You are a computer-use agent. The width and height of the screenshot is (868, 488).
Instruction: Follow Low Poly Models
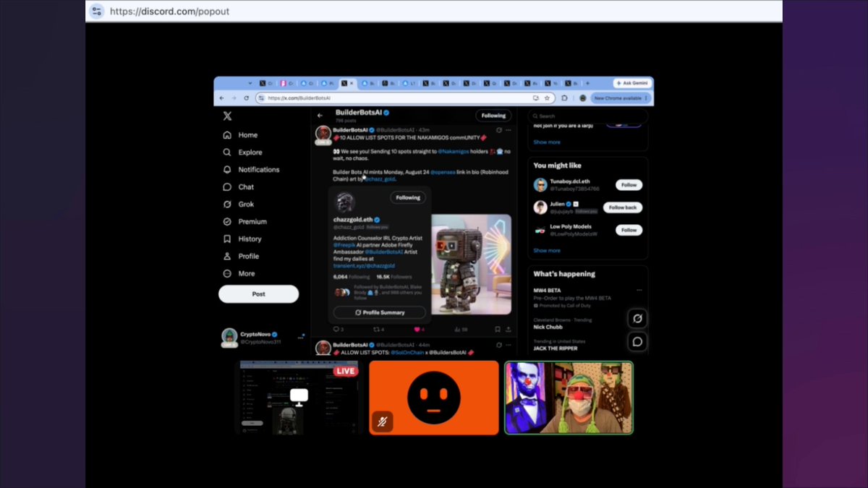click(629, 230)
